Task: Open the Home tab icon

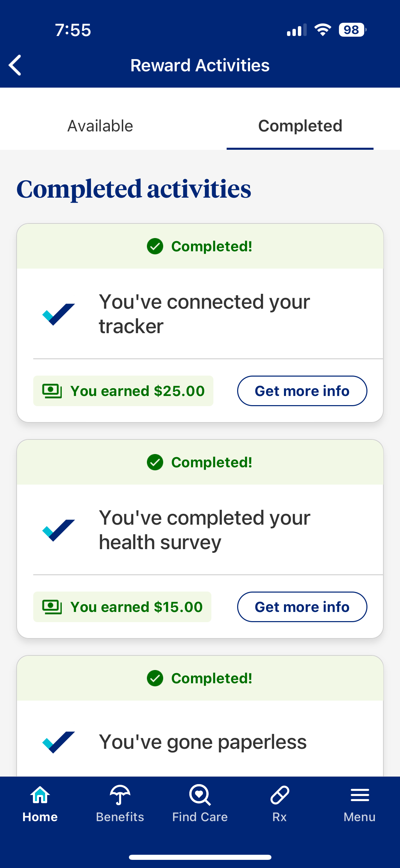Action: (40, 795)
